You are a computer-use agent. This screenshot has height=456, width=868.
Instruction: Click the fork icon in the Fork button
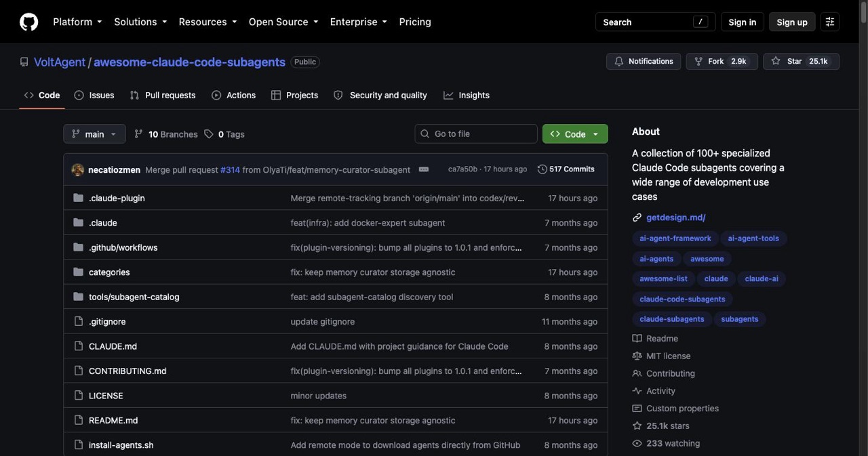tap(698, 61)
